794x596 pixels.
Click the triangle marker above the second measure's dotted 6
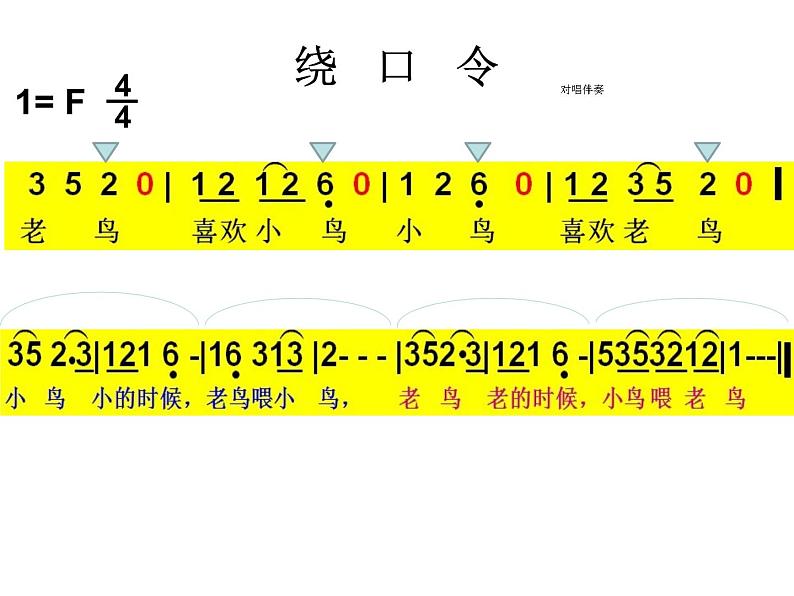point(323,152)
